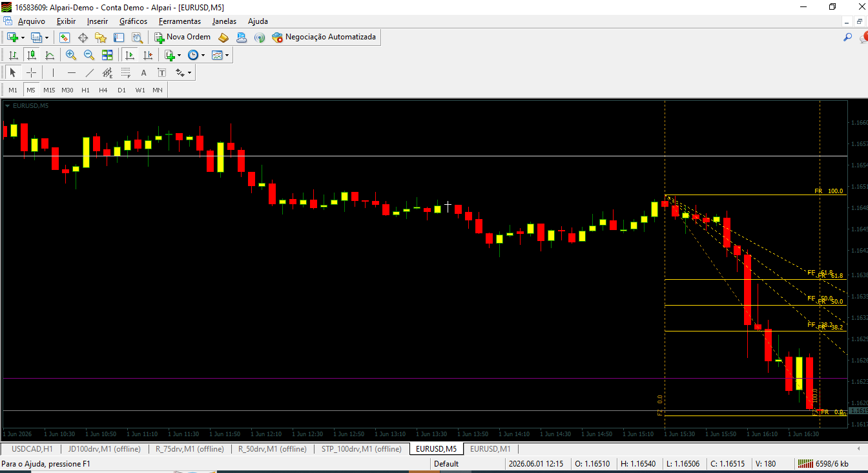Screen dimensions: 868x473
Task: Set the timeframe to M15
Action: pos(49,90)
